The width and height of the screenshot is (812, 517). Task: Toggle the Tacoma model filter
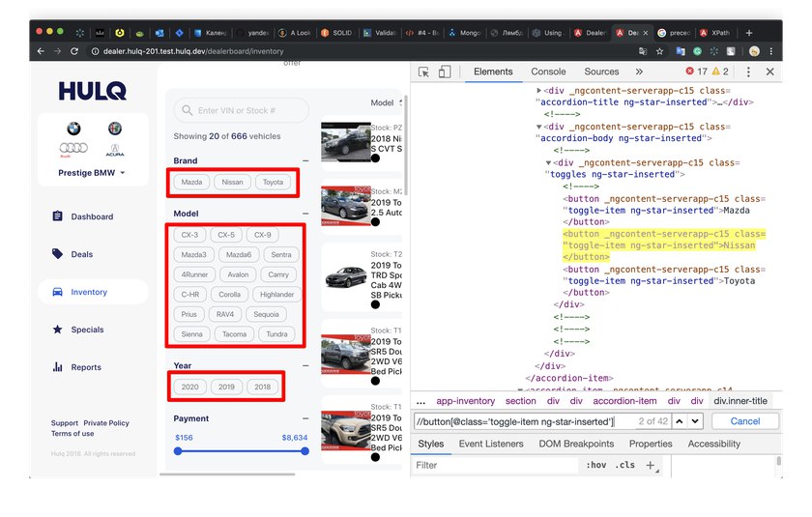pos(234,334)
